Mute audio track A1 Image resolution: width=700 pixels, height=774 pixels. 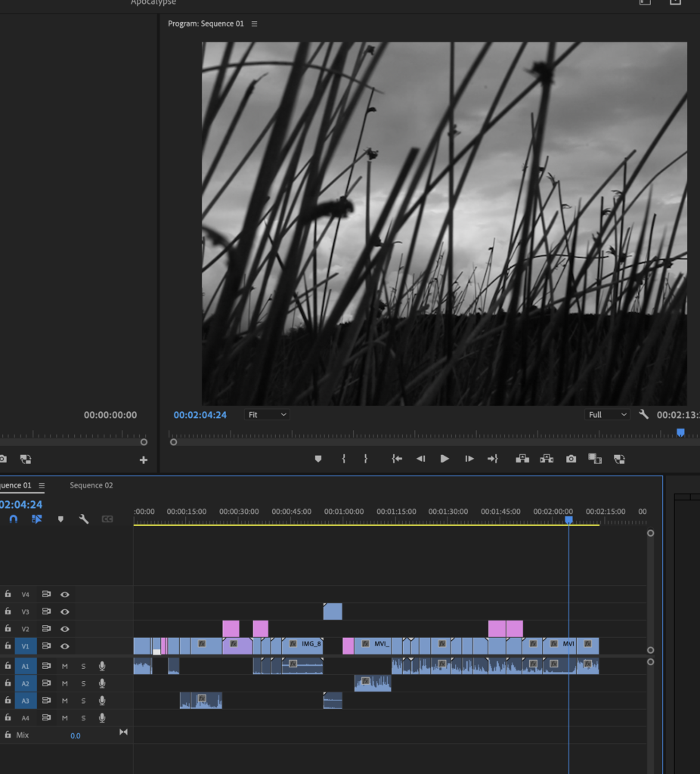(65, 666)
